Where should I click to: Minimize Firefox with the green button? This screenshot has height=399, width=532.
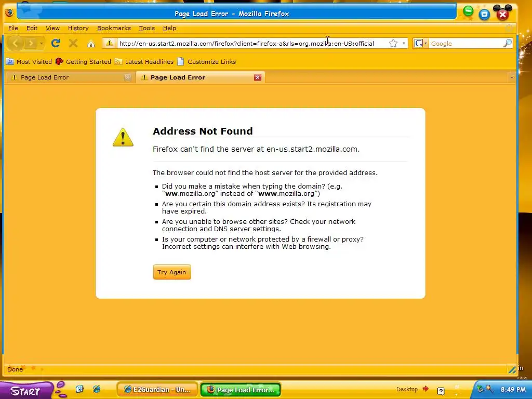tap(468, 11)
